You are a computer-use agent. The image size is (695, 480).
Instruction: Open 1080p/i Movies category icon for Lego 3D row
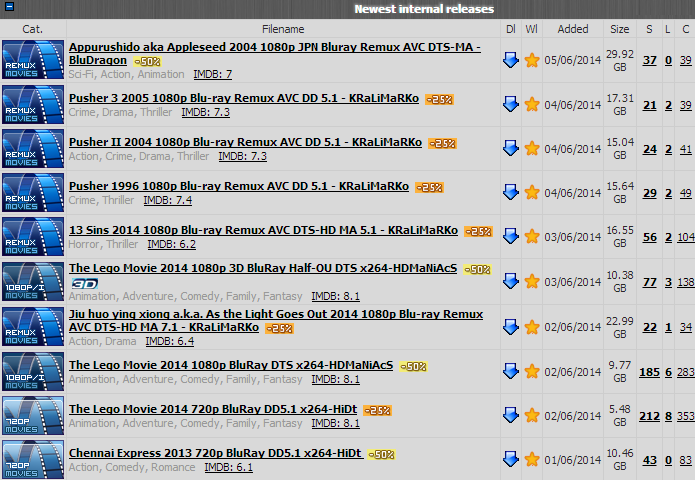tap(33, 282)
